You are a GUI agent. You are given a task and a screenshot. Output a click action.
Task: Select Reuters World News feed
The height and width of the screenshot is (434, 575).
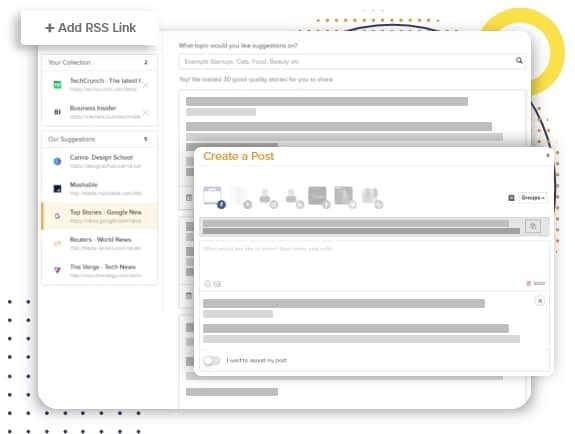coord(100,243)
